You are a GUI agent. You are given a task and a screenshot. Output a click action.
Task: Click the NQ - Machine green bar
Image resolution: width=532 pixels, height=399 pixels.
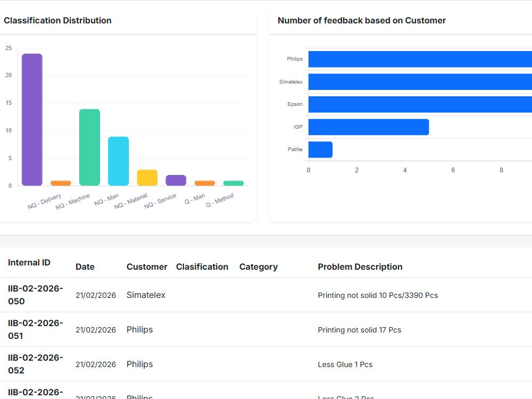tap(89, 147)
